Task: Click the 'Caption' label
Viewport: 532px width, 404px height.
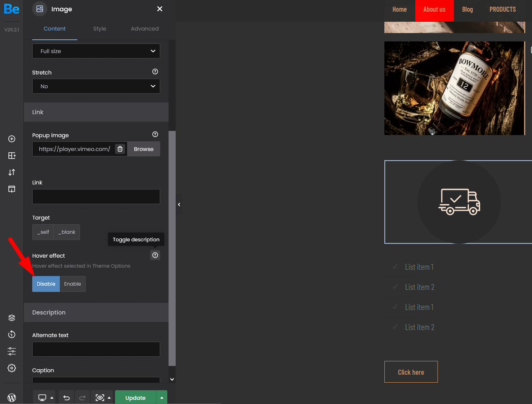Action: pyautogui.click(x=43, y=370)
